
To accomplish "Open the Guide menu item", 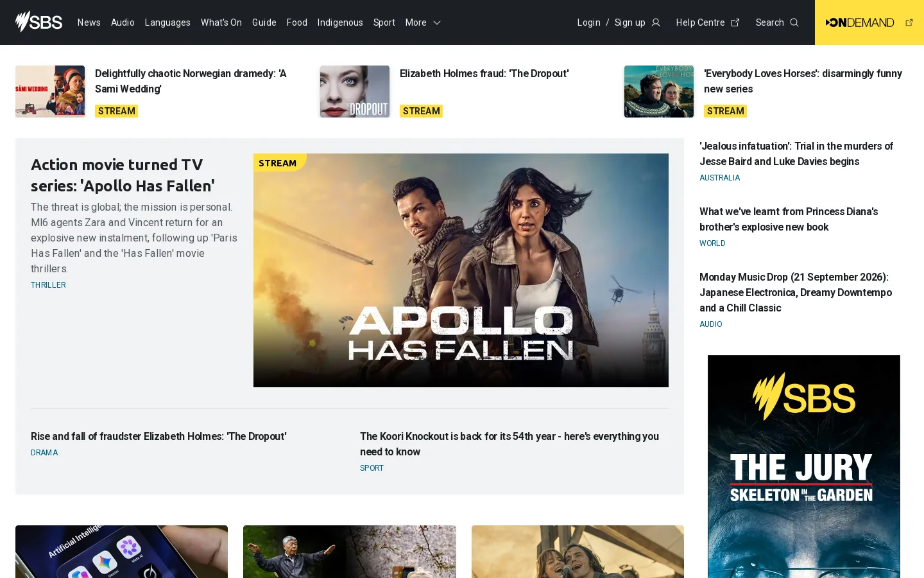I will coord(264,22).
